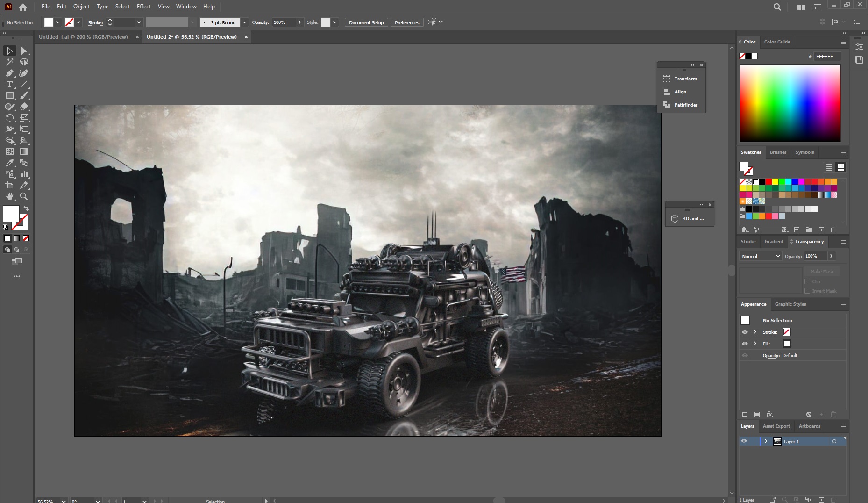Image resolution: width=868 pixels, height=503 pixels.
Task: Open the Effect menu
Action: coord(143,7)
